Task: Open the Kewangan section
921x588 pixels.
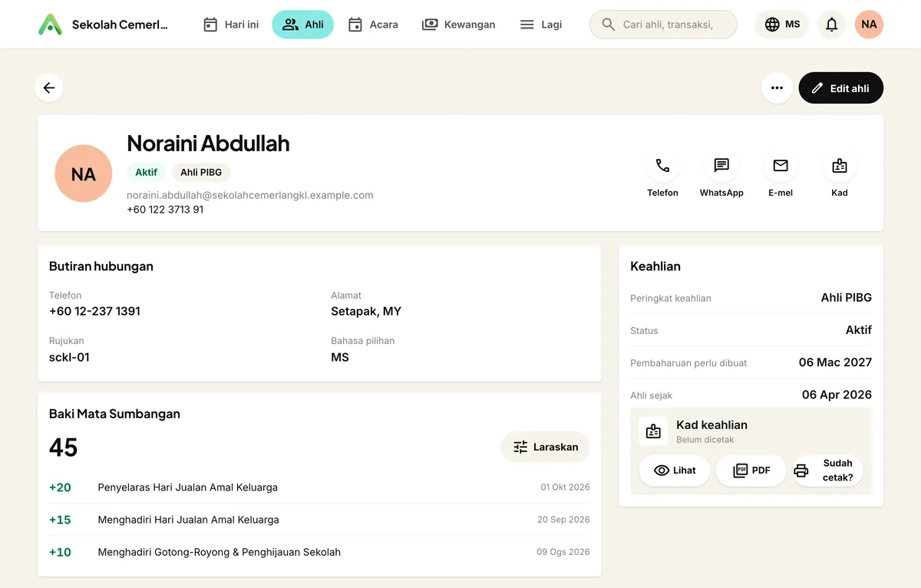Action: (x=458, y=25)
